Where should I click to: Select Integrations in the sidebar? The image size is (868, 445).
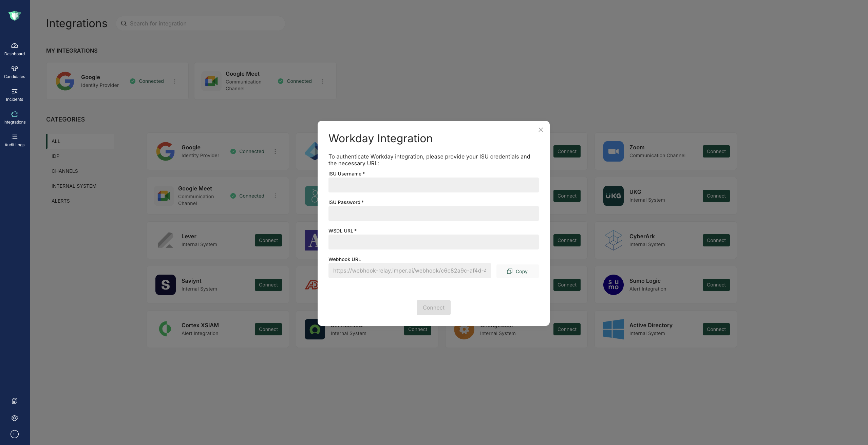15,118
